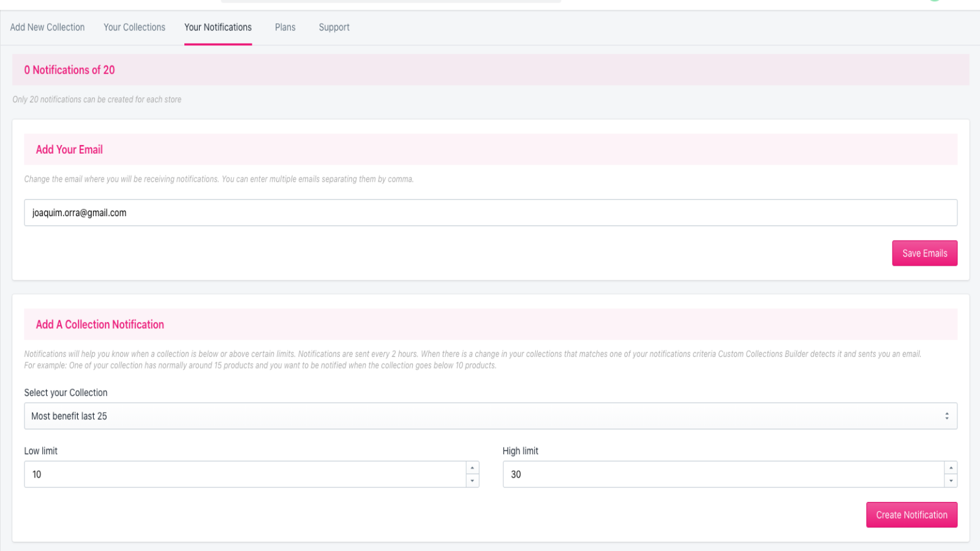Click the arrows icon on collection dropdown
This screenshot has height=551, width=980.
[x=946, y=416]
